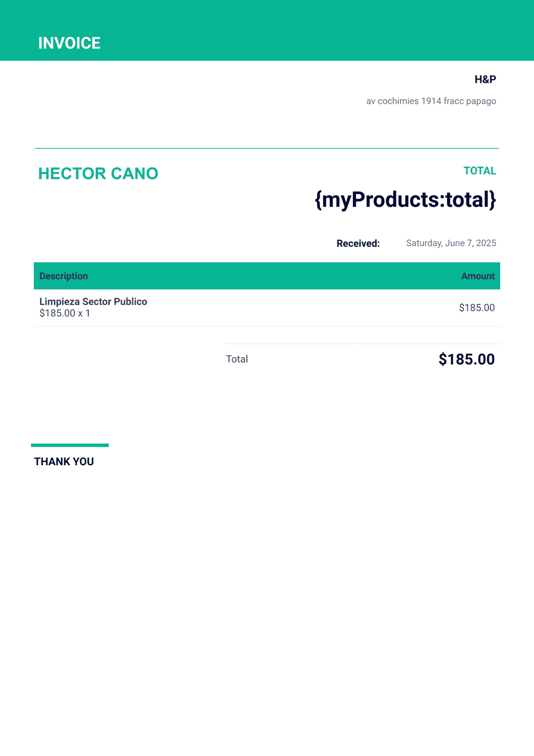
Task: Click the $185.00 x 1 quantity line
Action: (x=65, y=313)
